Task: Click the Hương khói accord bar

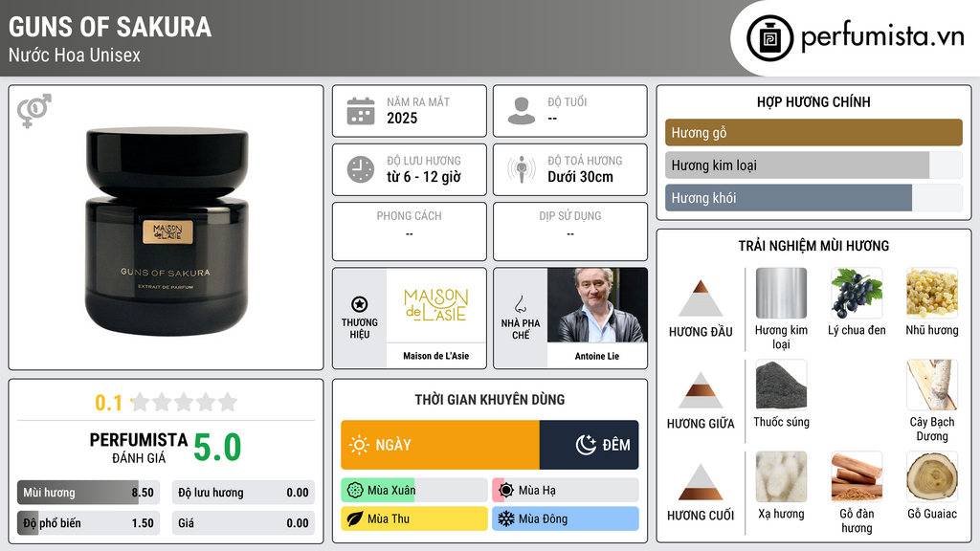Action: point(813,197)
